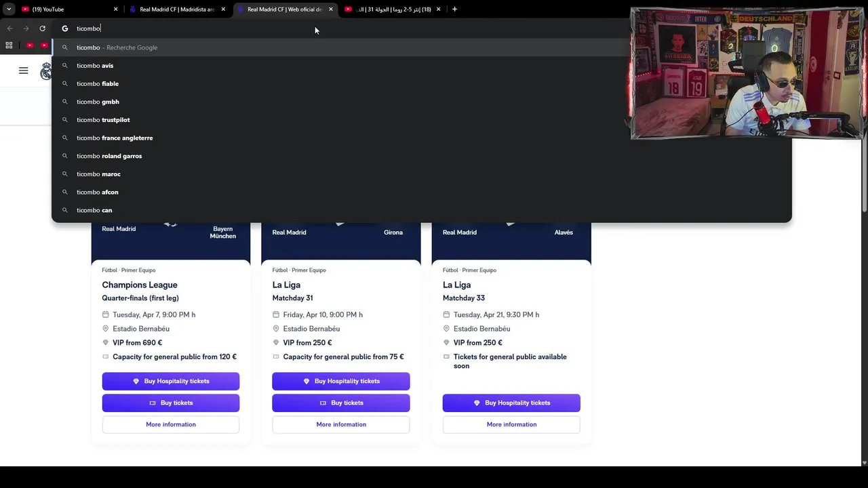
Task: Go back to previous page
Action: (x=9, y=28)
